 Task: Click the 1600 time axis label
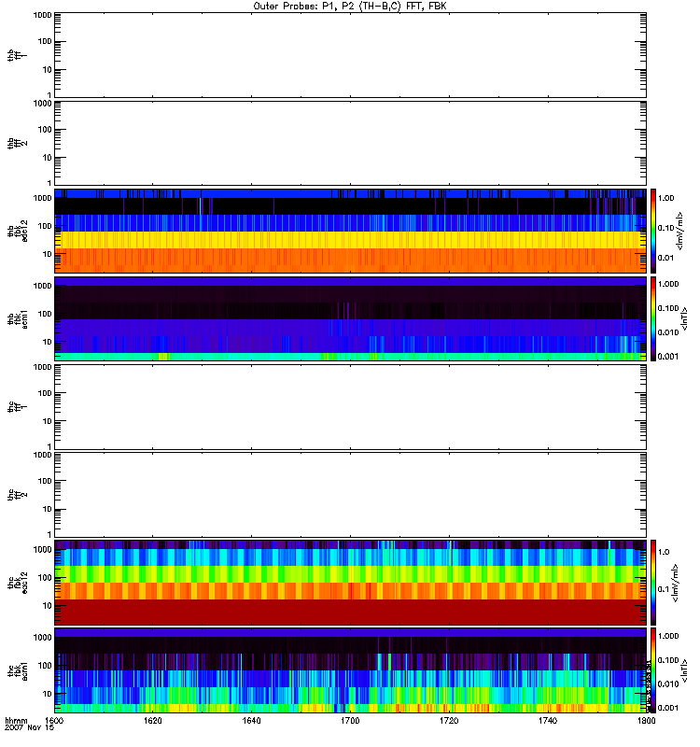(54, 721)
